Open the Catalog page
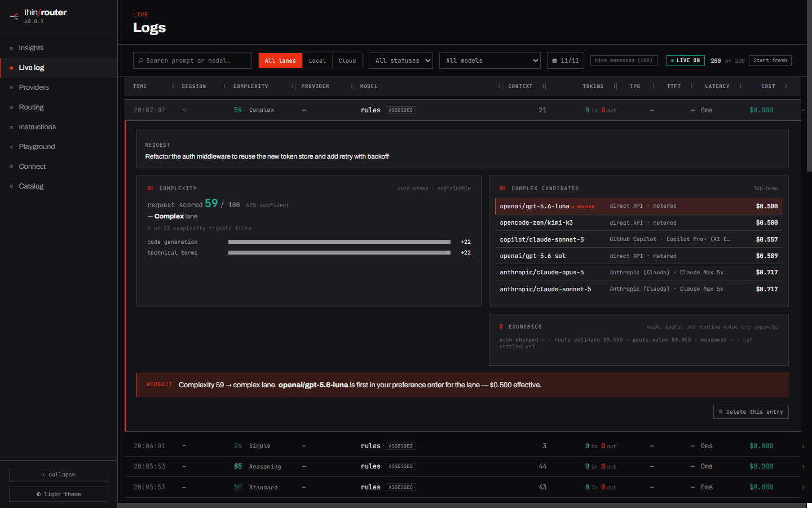This screenshot has height=508, width=812. click(x=59, y=186)
